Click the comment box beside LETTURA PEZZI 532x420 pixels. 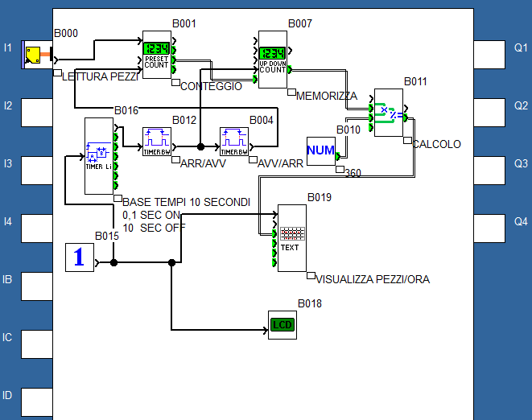pyautogui.click(x=57, y=73)
